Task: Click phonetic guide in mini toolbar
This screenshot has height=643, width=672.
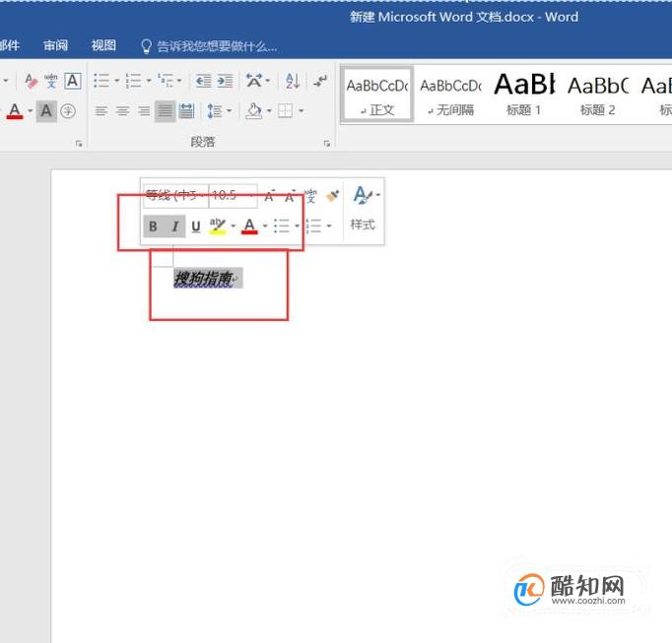Action: 310,196
